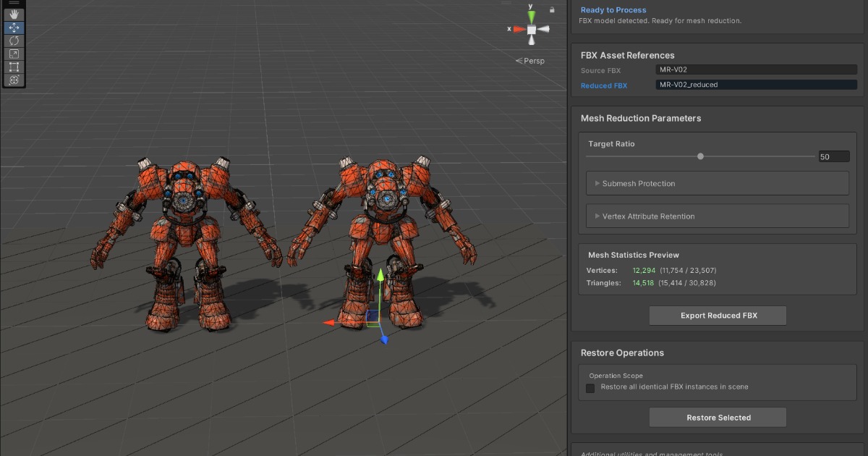Expand the Vertex Attribute Retention section

click(x=717, y=216)
